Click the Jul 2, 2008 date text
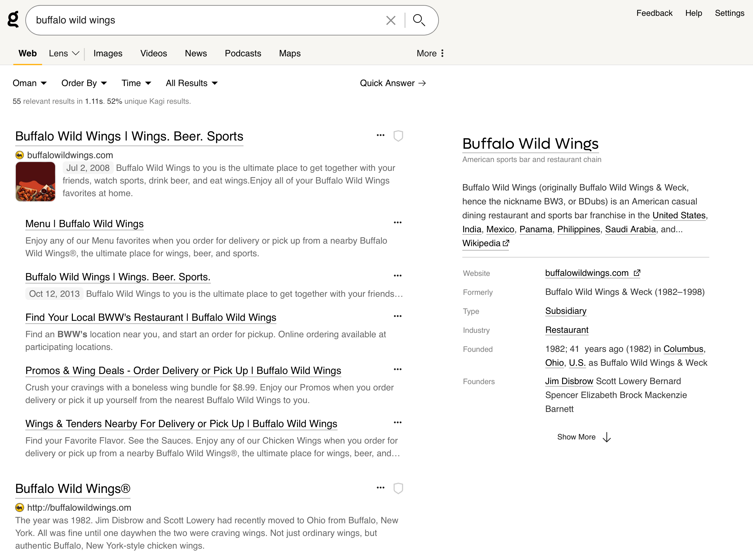 pos(88,168)
